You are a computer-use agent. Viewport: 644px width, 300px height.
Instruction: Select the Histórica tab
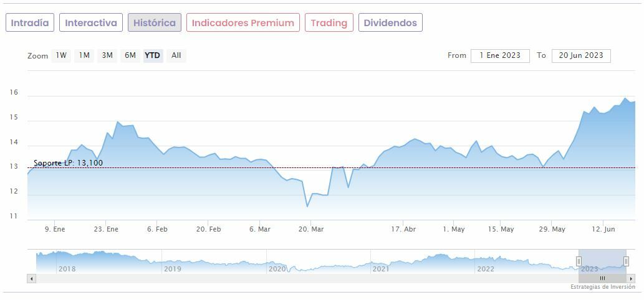pos(155,23)
